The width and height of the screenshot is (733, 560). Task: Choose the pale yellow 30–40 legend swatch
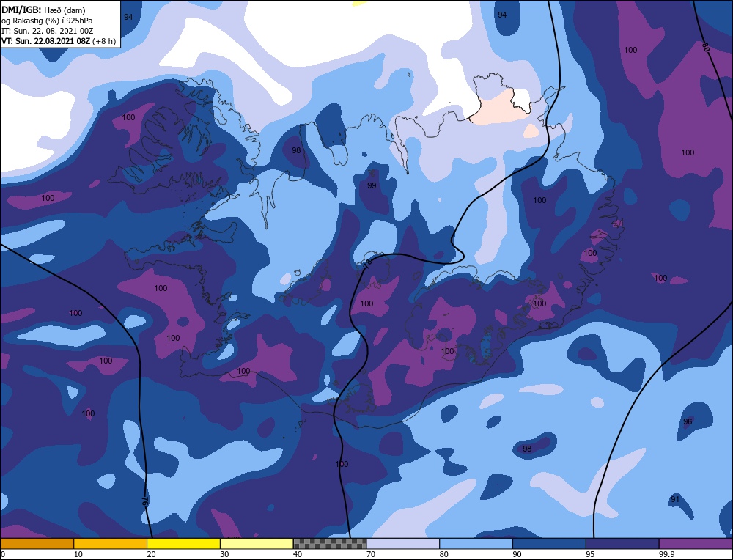point(257,543)
